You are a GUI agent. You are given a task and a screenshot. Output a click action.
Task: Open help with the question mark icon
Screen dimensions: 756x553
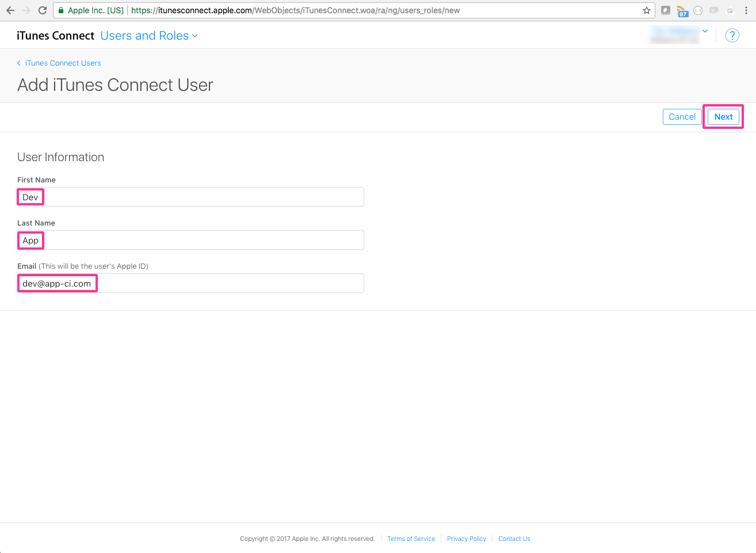[x=732, y=36]
